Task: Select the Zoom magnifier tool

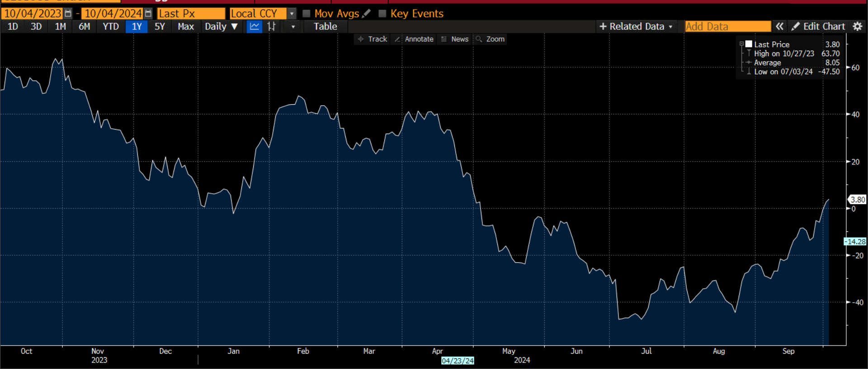Action: (x=490, y=39)
